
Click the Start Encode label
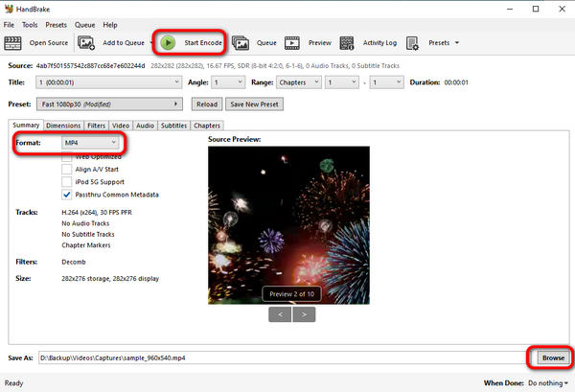(x=203, y=43)
